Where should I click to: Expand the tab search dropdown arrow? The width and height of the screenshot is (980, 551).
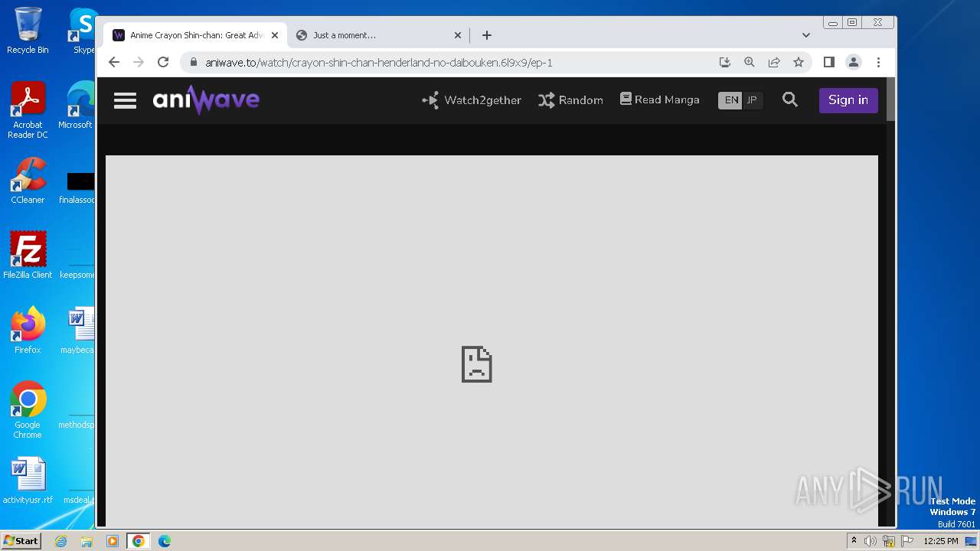click(x=806, y=35)
